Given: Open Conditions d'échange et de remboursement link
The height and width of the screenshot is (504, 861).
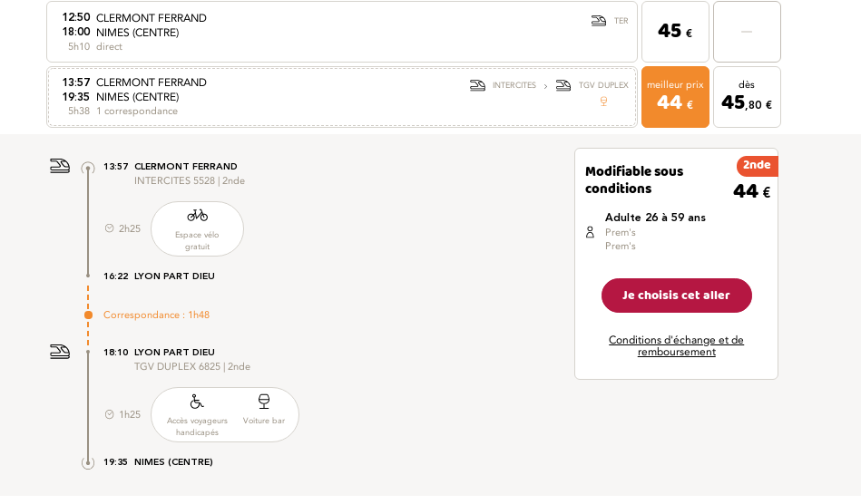Looking at the screenshot, I should click(677, 345).
